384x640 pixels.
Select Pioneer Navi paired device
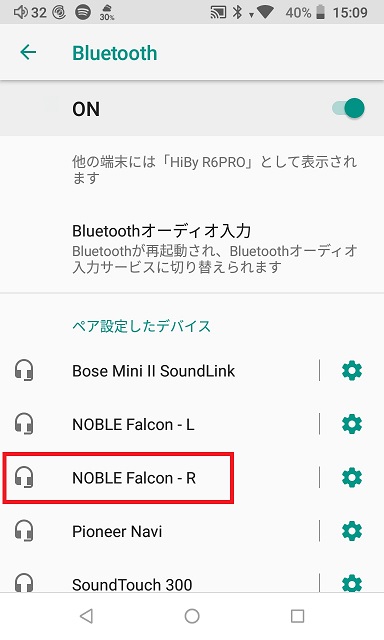click(x=159, y=531)
